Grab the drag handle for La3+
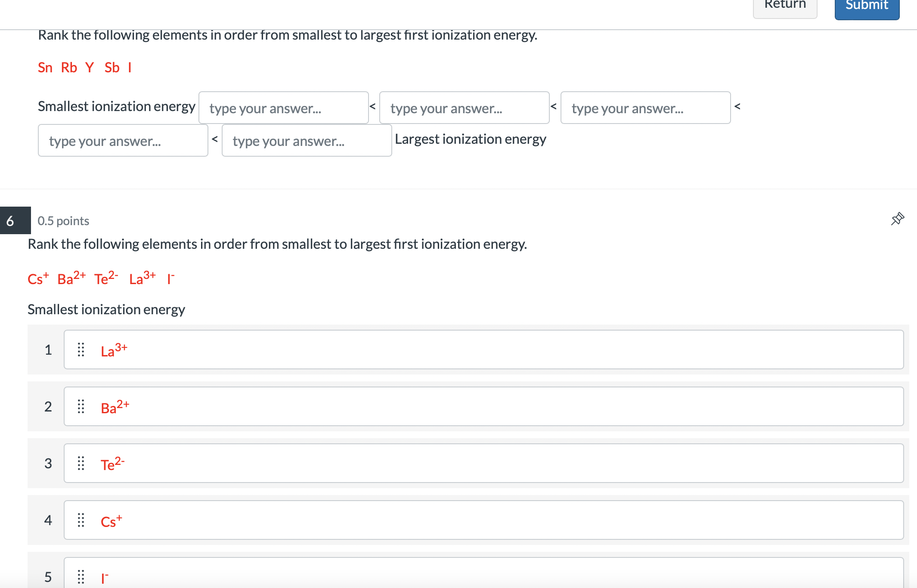Image resolution: width=917 pixels, height=588 pixels. [x=81, y=350]
